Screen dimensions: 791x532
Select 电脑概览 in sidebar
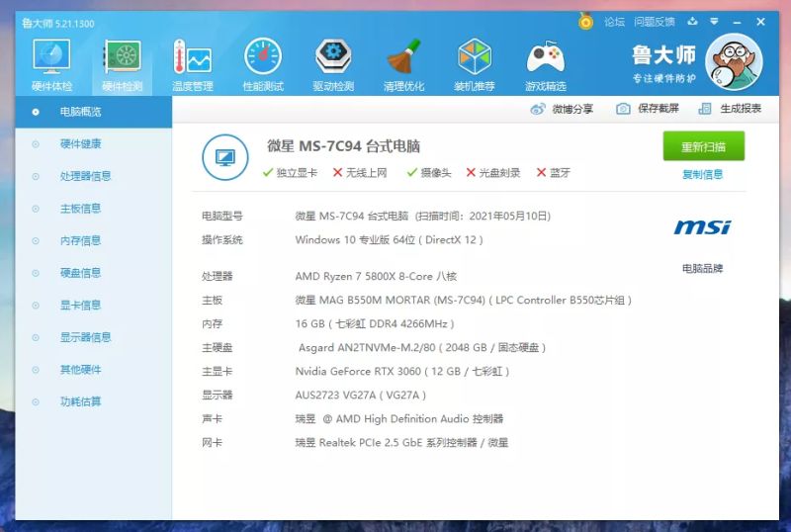(93, 112)
